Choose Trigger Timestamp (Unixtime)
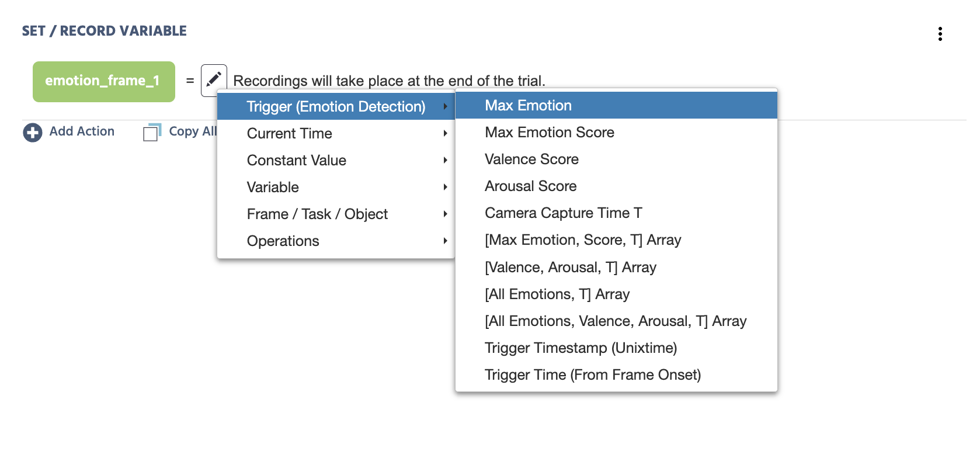This screenshot has height=451, width=980. (x=616, y=348)
